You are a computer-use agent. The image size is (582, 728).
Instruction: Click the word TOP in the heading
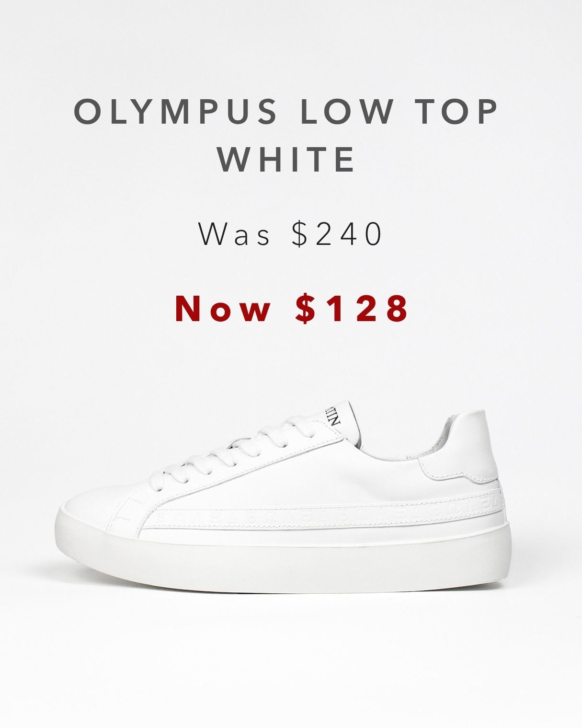[457, 111]
